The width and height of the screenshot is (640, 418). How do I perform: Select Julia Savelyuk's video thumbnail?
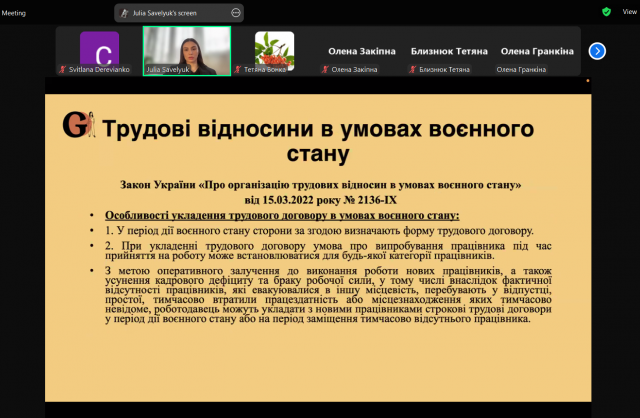coord(187,51)
